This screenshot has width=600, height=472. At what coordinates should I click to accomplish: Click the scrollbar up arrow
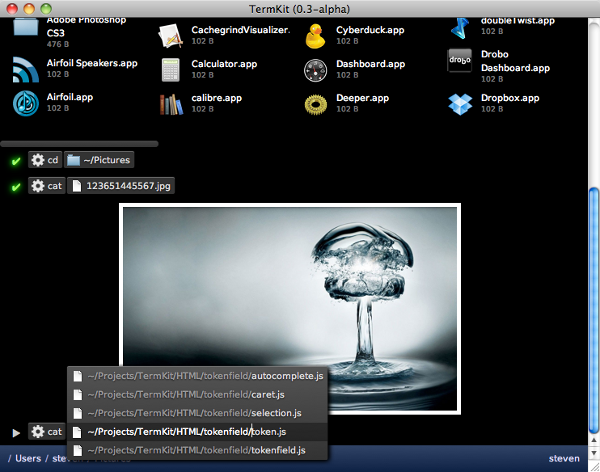(594, 441)
